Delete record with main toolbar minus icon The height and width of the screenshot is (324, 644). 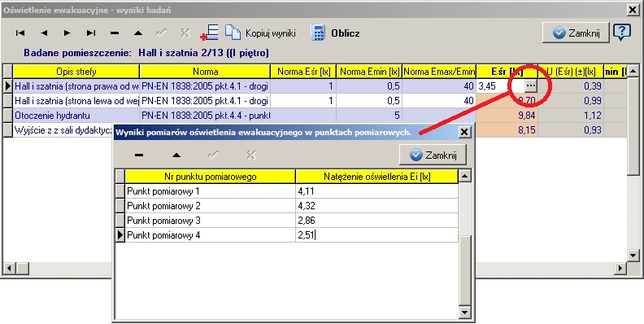pos(115,33)
